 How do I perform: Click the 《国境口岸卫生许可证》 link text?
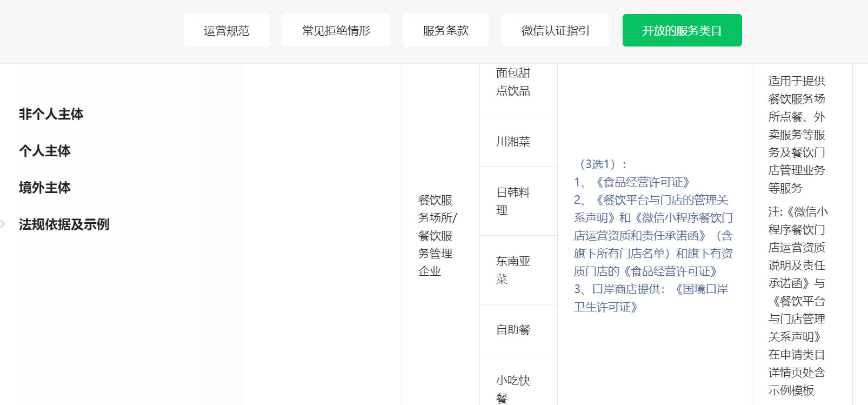[651, 298]
